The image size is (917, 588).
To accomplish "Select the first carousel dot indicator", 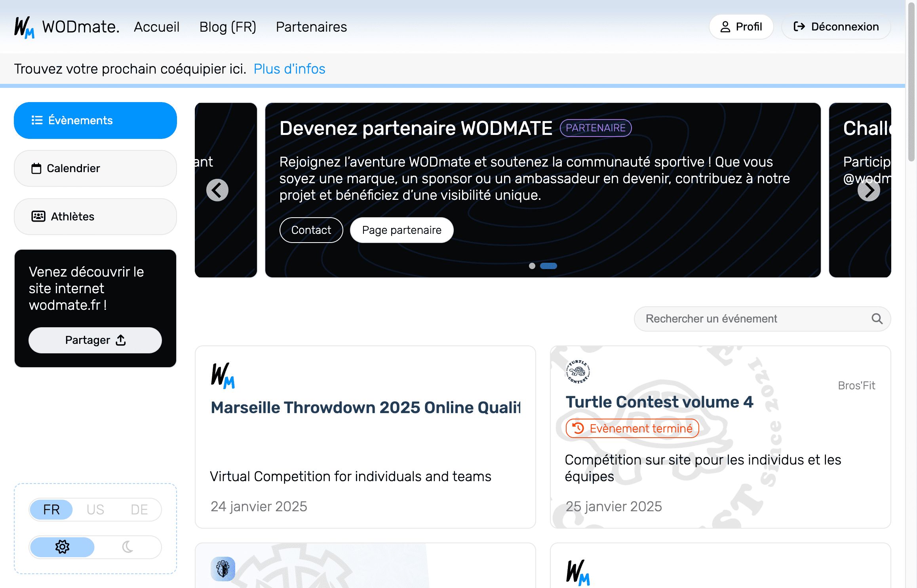I will click(532, 266).
